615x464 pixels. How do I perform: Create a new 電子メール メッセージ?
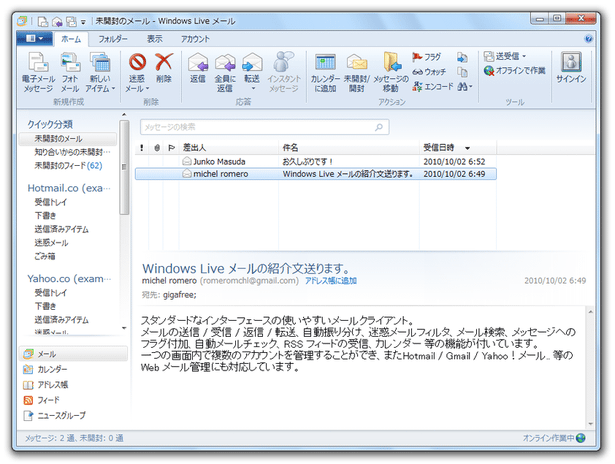(38, 72)
